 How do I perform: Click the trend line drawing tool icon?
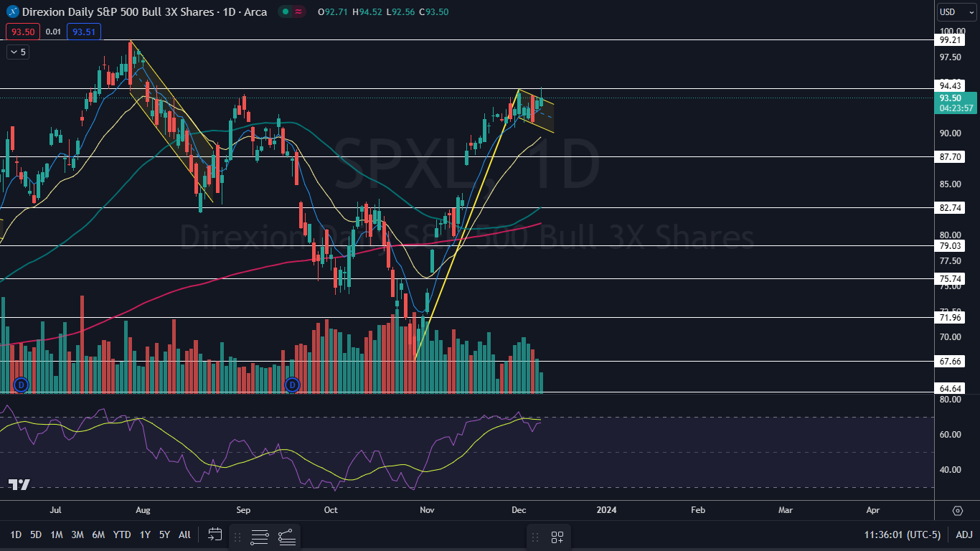click(286, 536)
